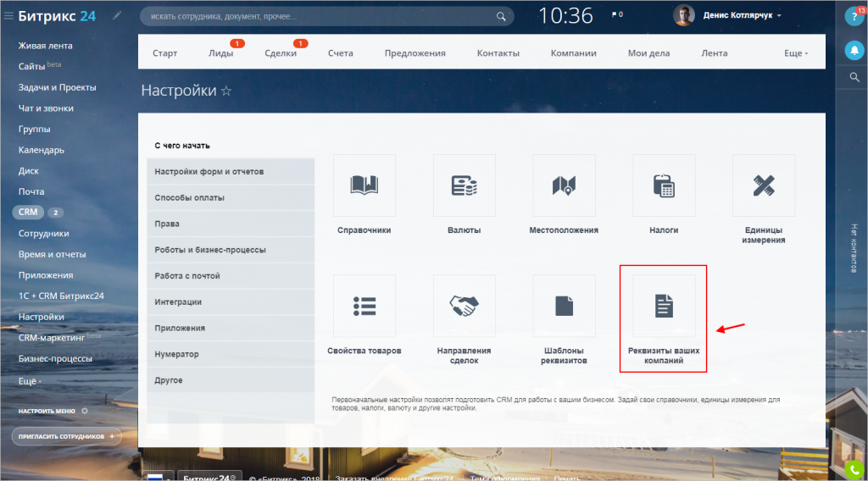Image resolution: width=868 pixels, height=481 pixels.
Task: Click the hamburger menu icon beside Битрикс 24
Action: (8, 16)
